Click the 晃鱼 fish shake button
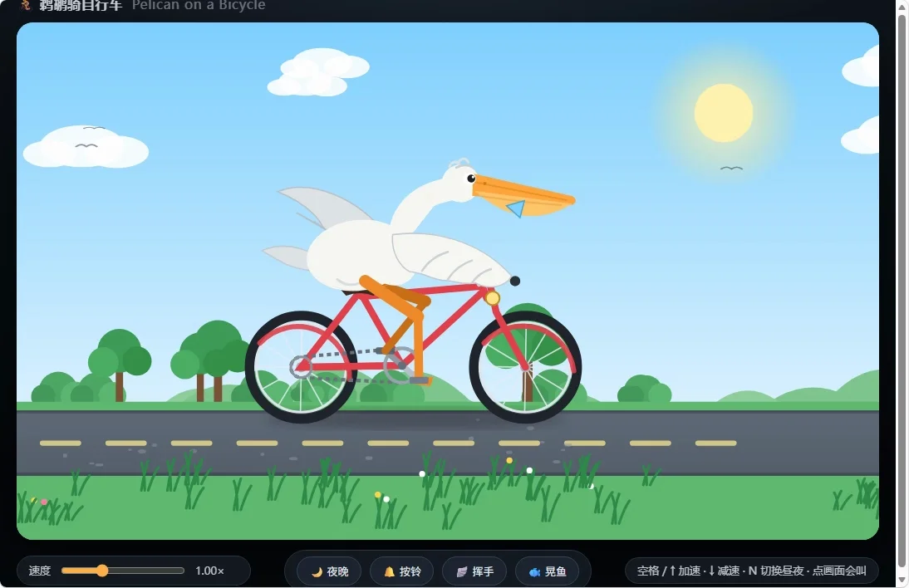909x588 pixels. (x=548, y=571)
